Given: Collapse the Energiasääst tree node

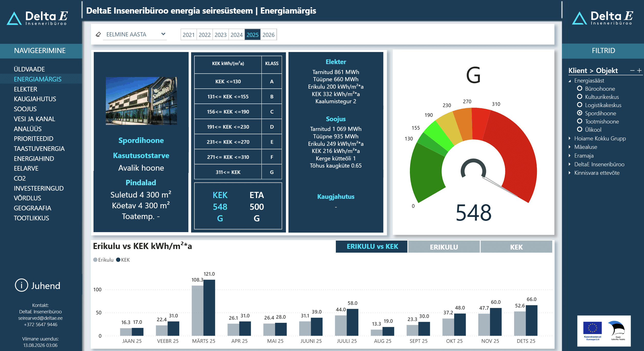Looking at the screenshot, I should tap(569, 81).
